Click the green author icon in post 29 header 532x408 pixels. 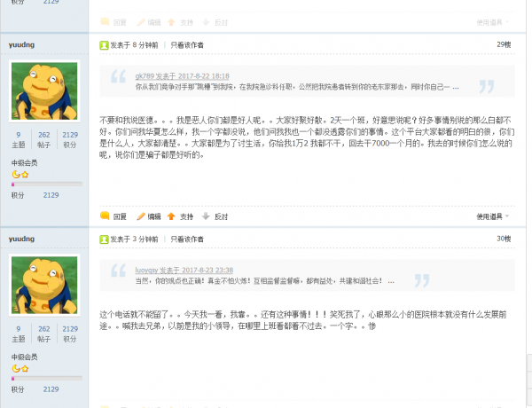(x=104, y=45)
